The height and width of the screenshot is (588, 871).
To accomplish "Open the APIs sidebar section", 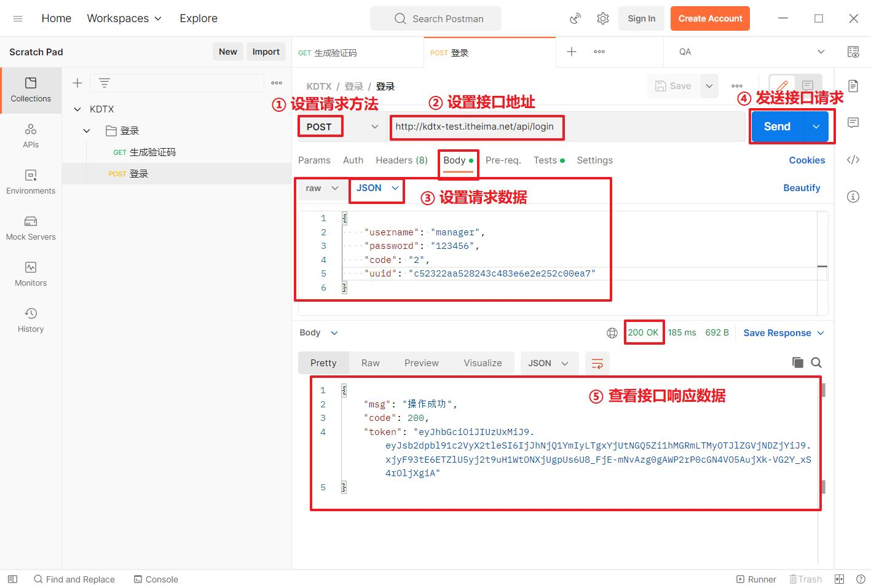I will point(31,136).
